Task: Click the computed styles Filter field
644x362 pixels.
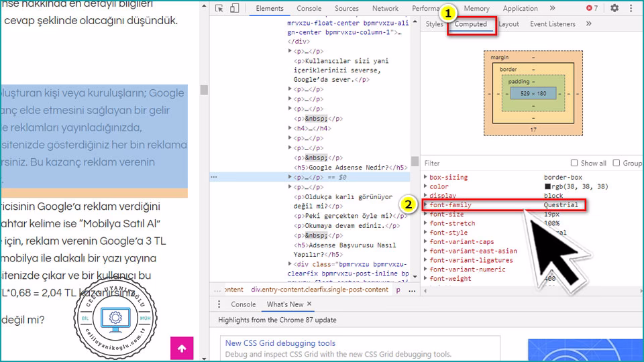Action: click(x=493, y=163)
